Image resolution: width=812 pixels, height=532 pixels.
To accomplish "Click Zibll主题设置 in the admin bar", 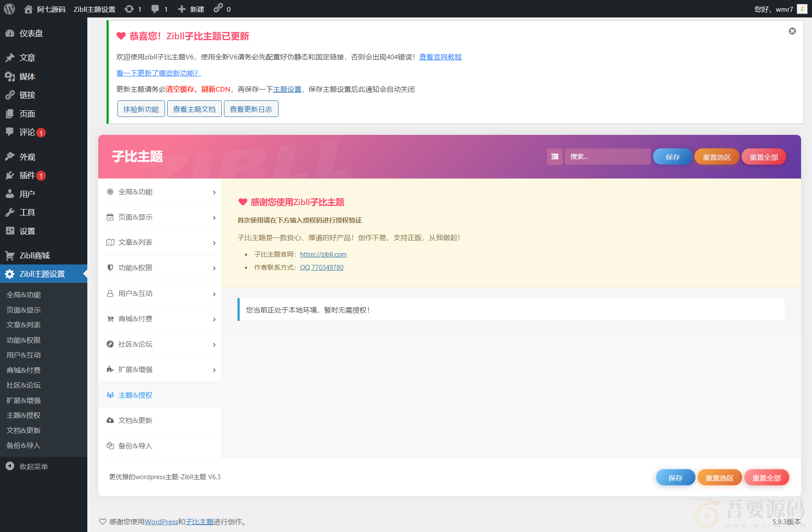I will [x=94, y=9].
